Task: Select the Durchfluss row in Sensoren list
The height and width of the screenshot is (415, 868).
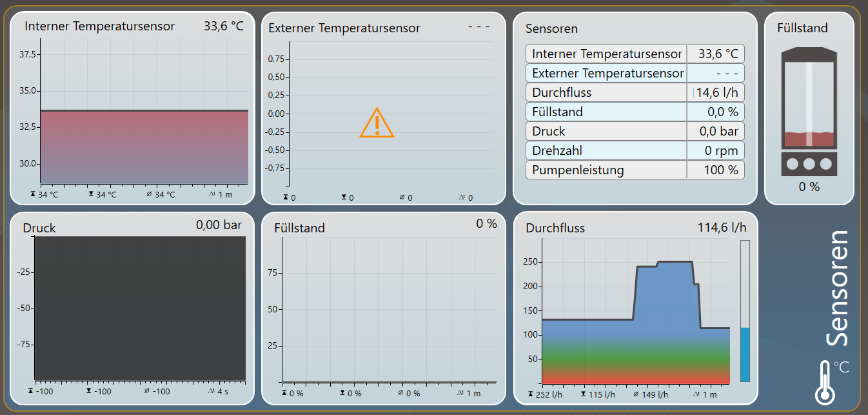Action: 635,92
